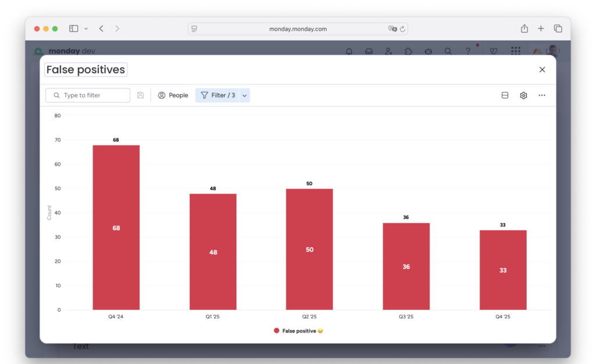Click the save filter view icon
Screen dimensions: 596x364
[x=140, y=95]
